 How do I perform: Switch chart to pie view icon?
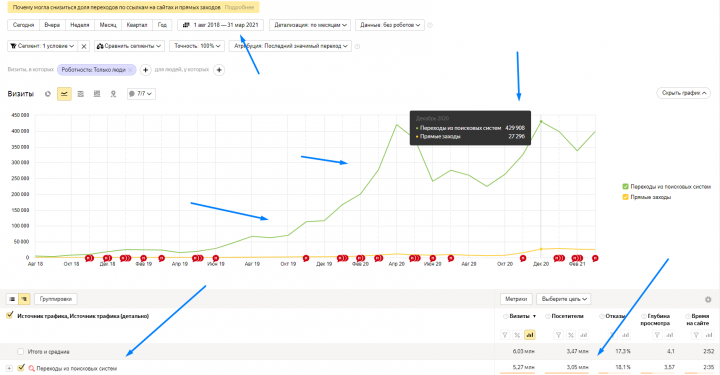[48, 94]
